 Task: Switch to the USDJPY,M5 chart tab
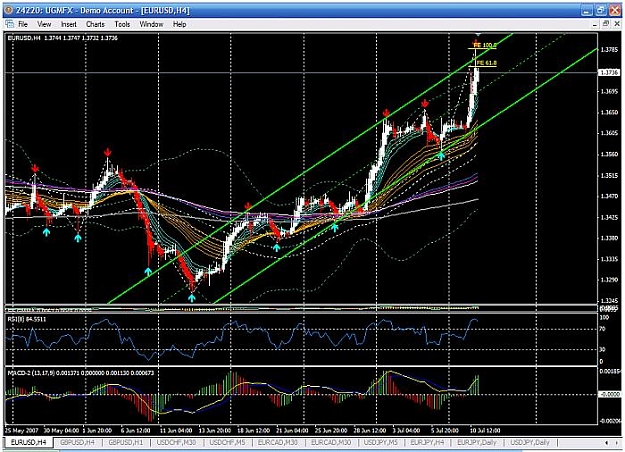coord(381,442)
